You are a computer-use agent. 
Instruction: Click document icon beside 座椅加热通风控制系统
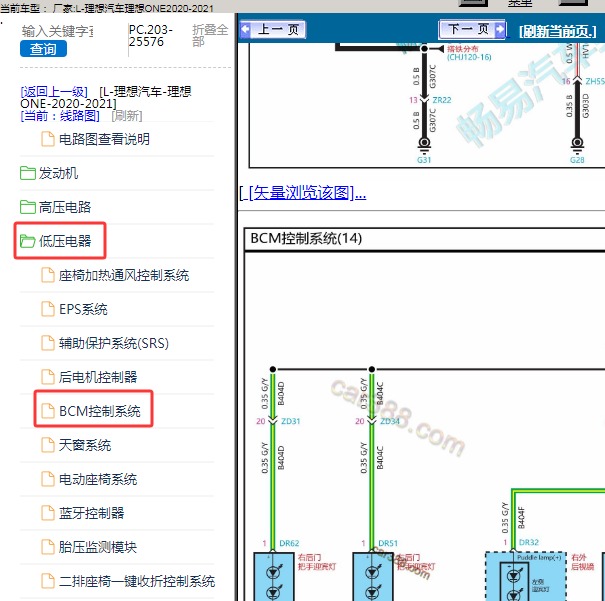pyautogui.click(x=48, y=275)
